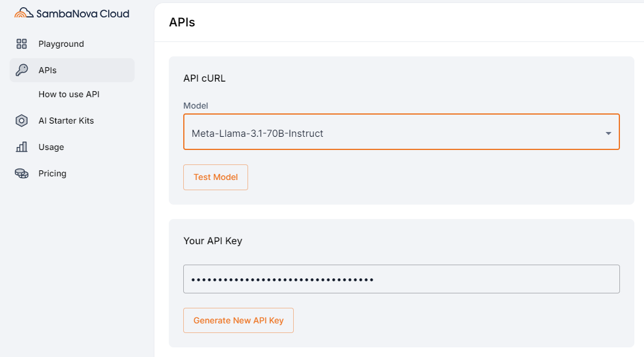
Task: Click the AI Starter Kits hexagon icon
Action: (x=22, y=121)
